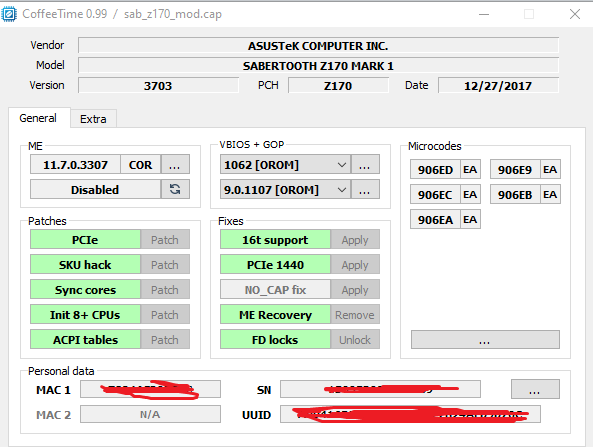Image resolution: width=593 pixels, height=447 pixels.
Task: Select microcode 906EC
Action: click(435, 194)
